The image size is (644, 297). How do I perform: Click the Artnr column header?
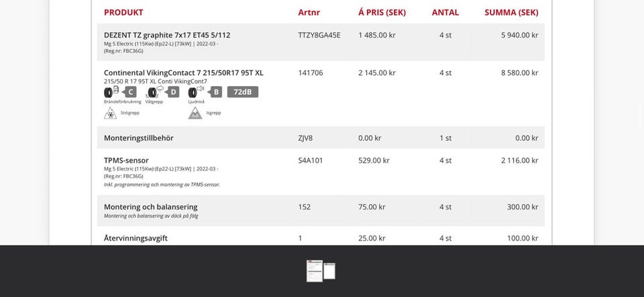(x=309, y=12)
